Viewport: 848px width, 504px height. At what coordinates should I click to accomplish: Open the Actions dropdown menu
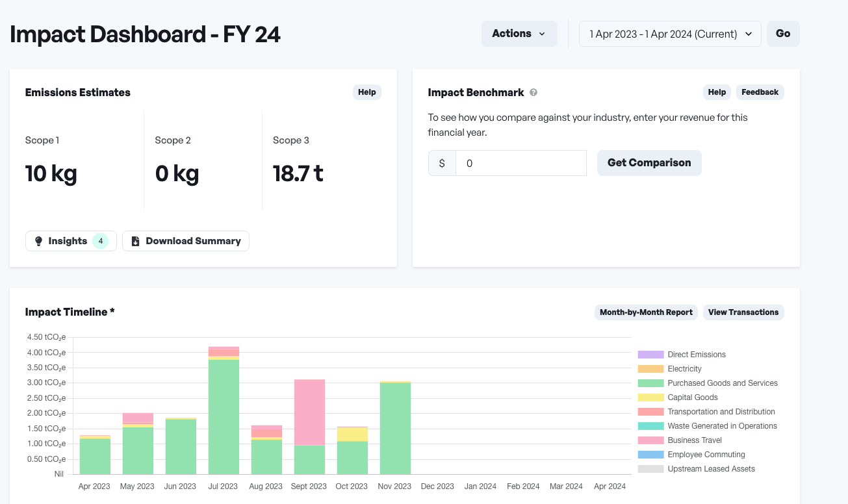(x=519, y=34)
